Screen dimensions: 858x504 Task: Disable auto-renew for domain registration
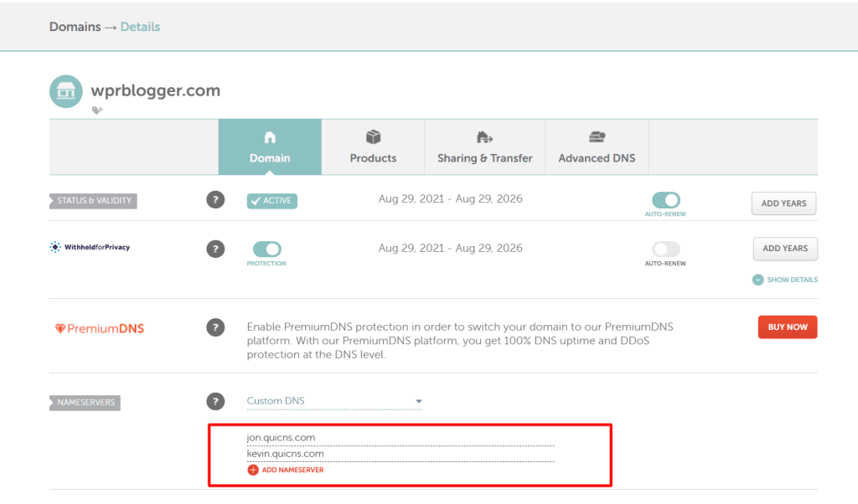tap(666, 200)
